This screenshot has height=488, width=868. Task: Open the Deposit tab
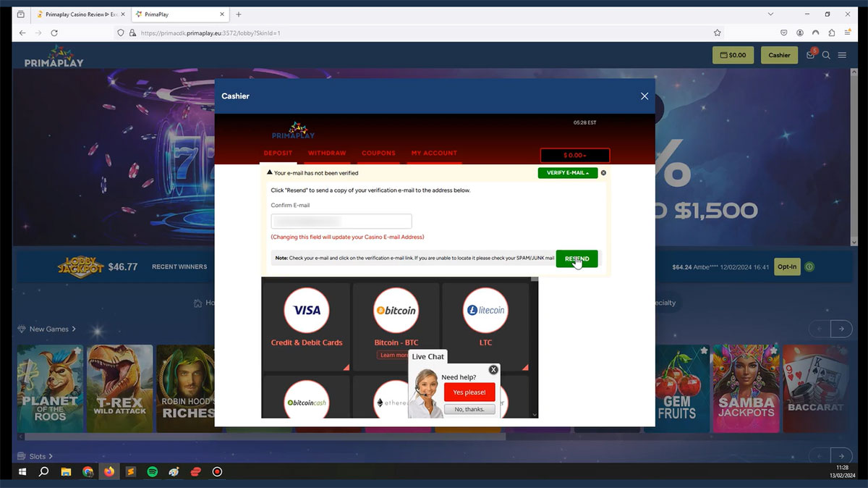(x=278, y=153)
